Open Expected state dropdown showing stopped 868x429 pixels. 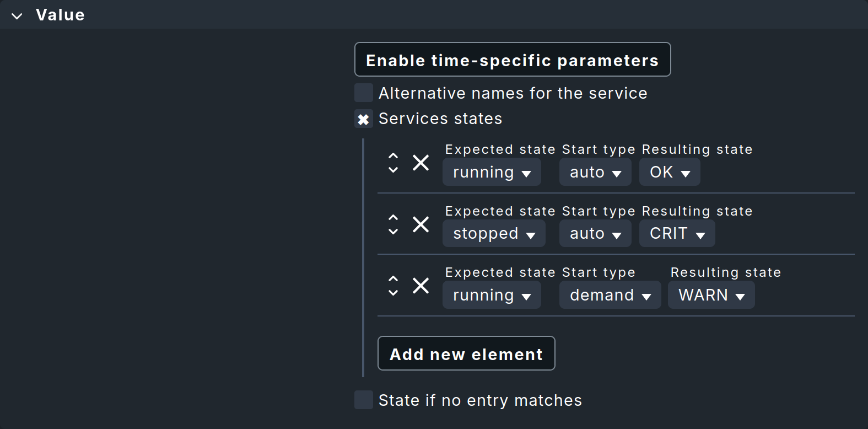(x=493, y=234)
